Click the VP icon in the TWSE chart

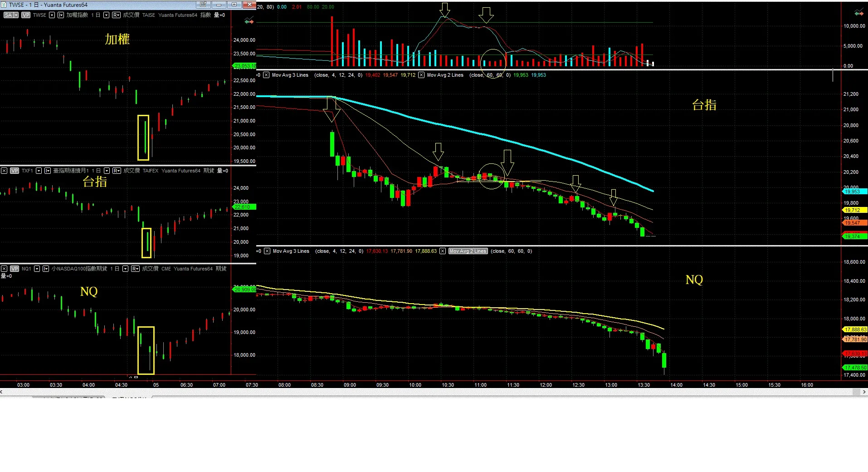[x=26, y=15]
